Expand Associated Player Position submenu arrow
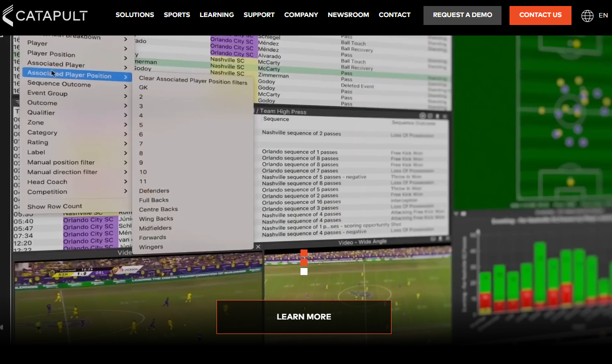612x364 pixels. [x=125, y=76]
